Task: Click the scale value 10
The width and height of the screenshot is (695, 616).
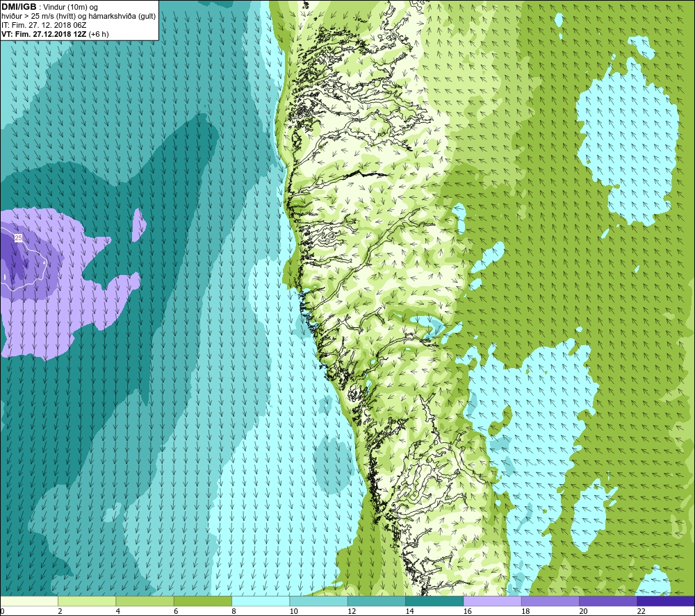Action: (x=293, y=612)
